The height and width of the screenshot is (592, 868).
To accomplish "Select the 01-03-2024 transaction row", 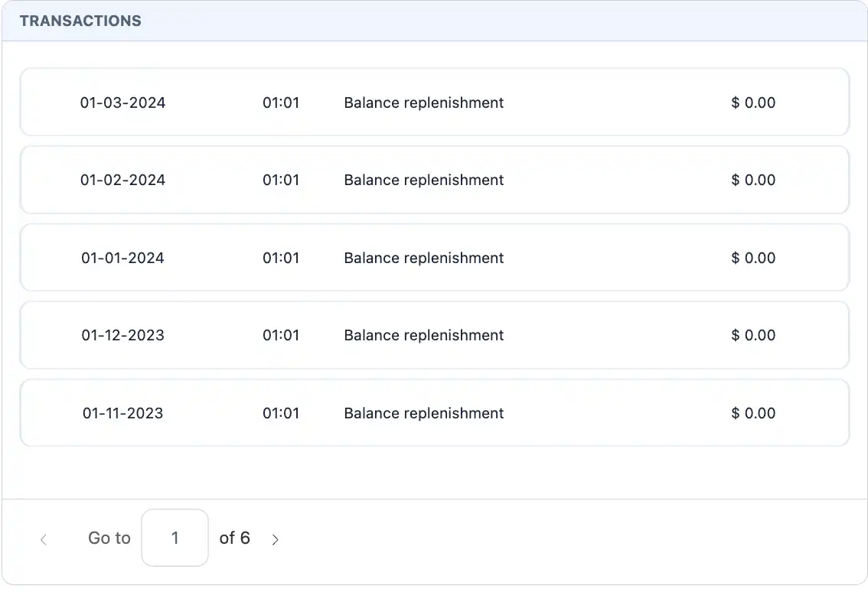I will coord(434,102).
